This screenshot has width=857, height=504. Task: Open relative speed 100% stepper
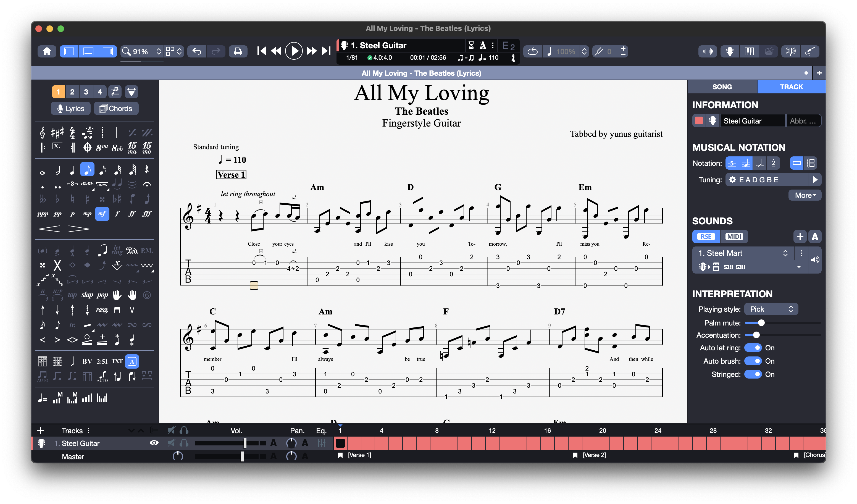point(584,51)
